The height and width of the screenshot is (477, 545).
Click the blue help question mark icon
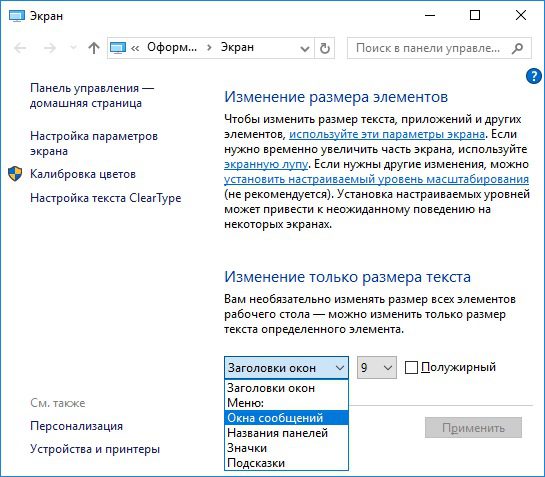tap(534, 76)
